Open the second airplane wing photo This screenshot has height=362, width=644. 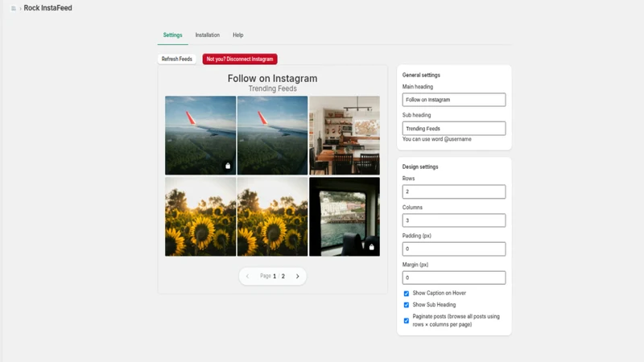click(x=272, y=135)
